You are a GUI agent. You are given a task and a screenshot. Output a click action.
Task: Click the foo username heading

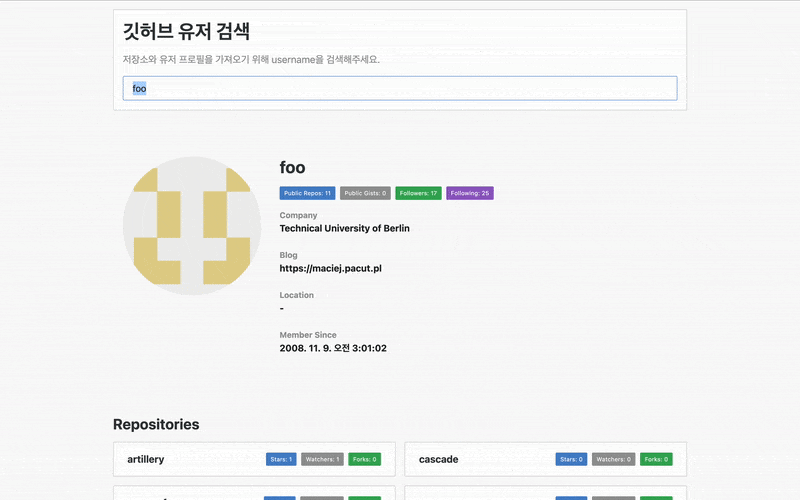pyautogui.click(x=292, y=167)
